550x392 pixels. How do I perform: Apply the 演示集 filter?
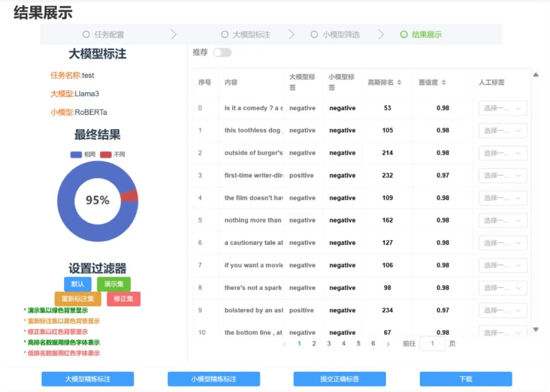pyautogui.click(x=114, y=284)
